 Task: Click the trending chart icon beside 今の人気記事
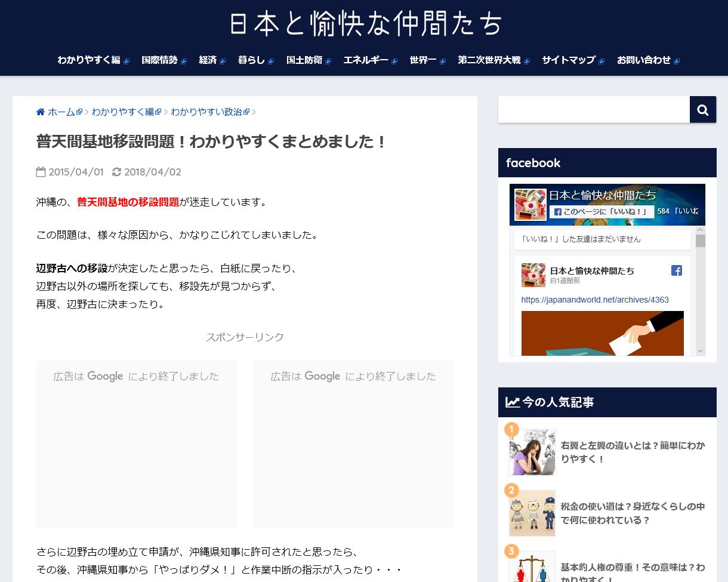[513, 402]
